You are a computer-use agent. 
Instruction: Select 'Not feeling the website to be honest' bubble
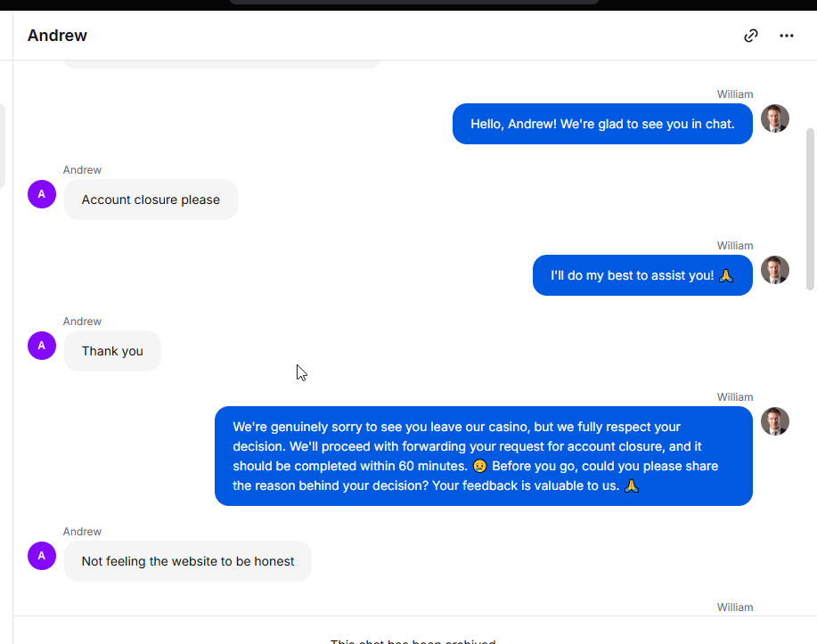pyautogui.click(x=188, y=561)
